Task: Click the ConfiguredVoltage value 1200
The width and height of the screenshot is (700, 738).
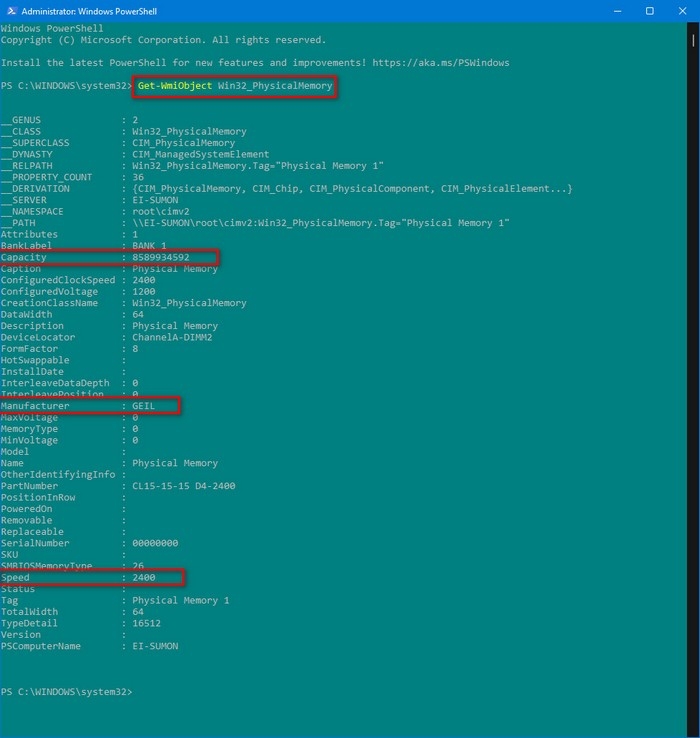Action: click(x=144, y=291)
